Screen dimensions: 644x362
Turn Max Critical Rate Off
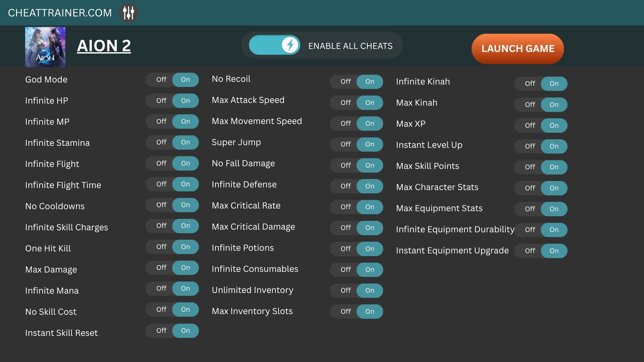coord(346,207)
